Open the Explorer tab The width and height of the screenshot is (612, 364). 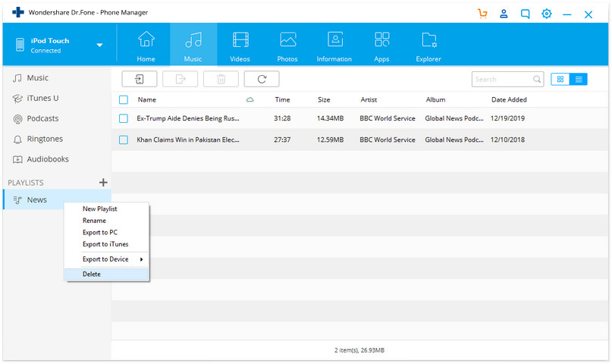pos(428,46)
